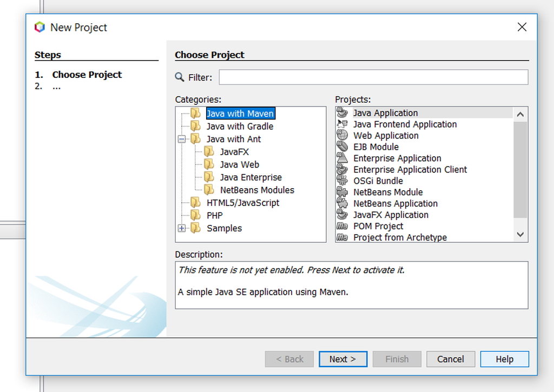Cancel the New Project wizard

pos(451,358)
